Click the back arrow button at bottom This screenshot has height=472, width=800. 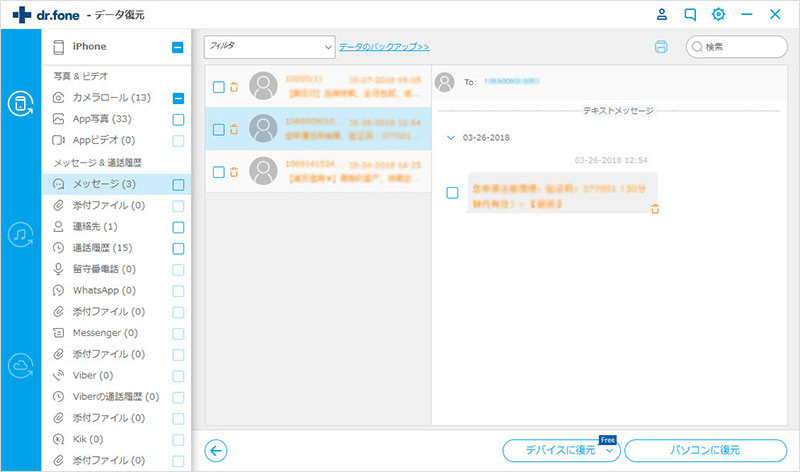coord(215,450)
